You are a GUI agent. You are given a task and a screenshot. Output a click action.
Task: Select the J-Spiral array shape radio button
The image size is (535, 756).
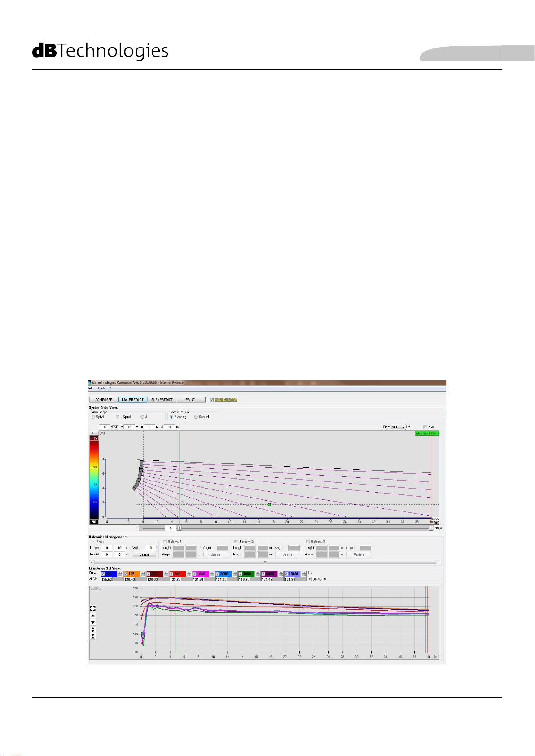point(118,417)
